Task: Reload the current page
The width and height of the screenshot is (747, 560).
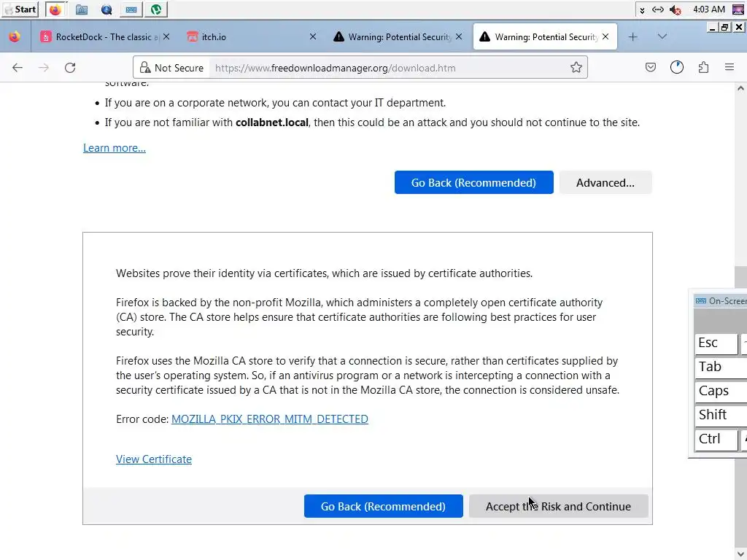Action: coord(70,68)
